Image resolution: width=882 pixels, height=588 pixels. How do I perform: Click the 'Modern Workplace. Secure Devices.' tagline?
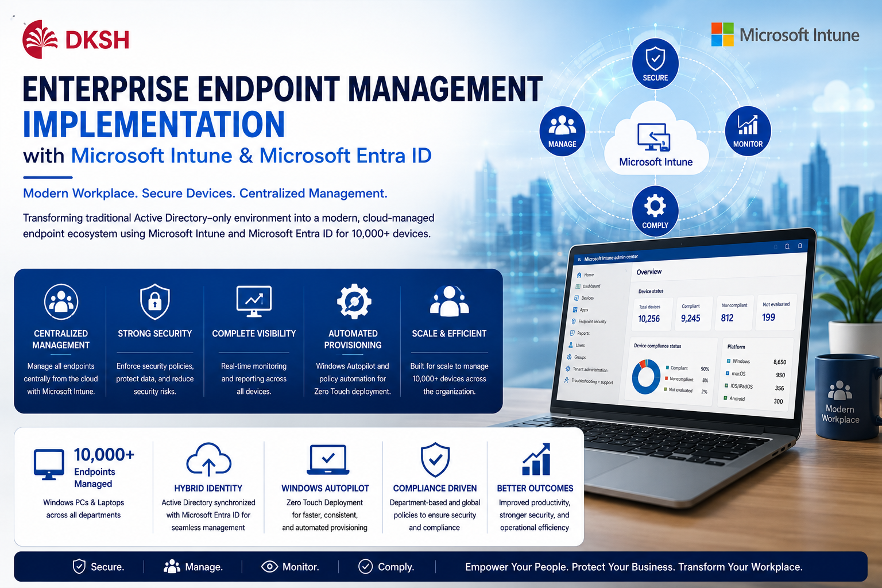coord(205,193)
